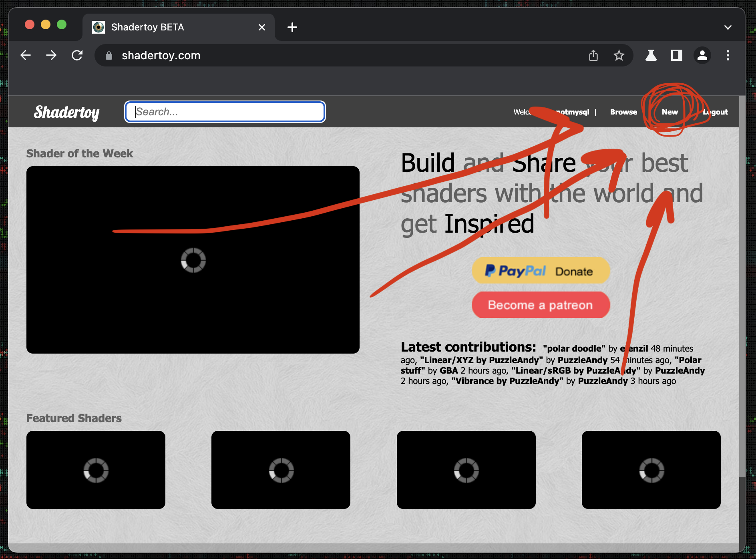Open second featured shader thumbnail
The width and height of the screenshot is (756, 559).
[x=281, y=470]
